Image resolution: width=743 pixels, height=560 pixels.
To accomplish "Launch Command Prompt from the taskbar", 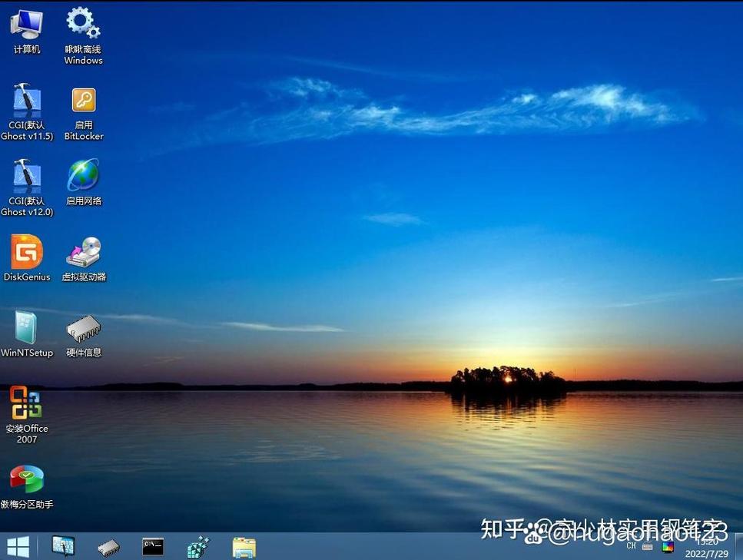I will coord(153,547).
